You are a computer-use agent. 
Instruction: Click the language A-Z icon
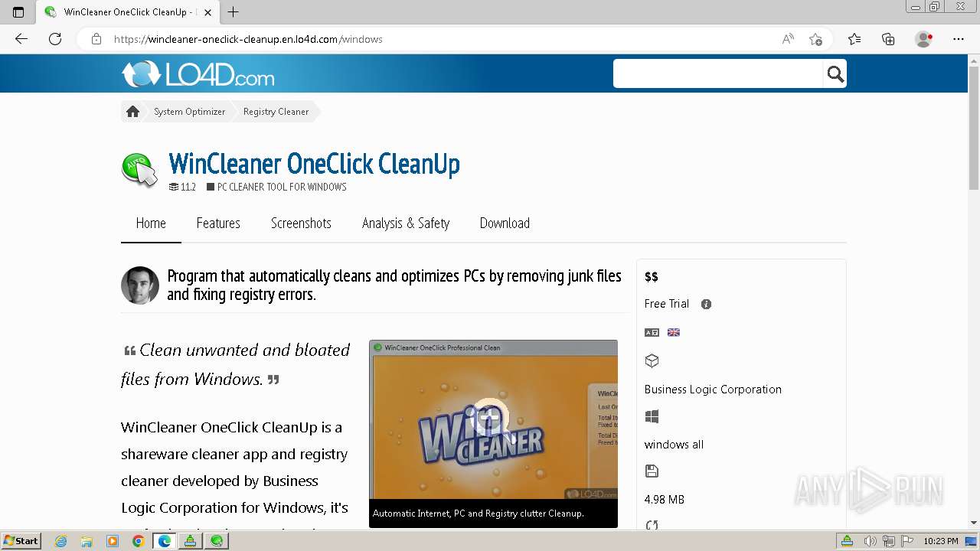coord(652,332)
